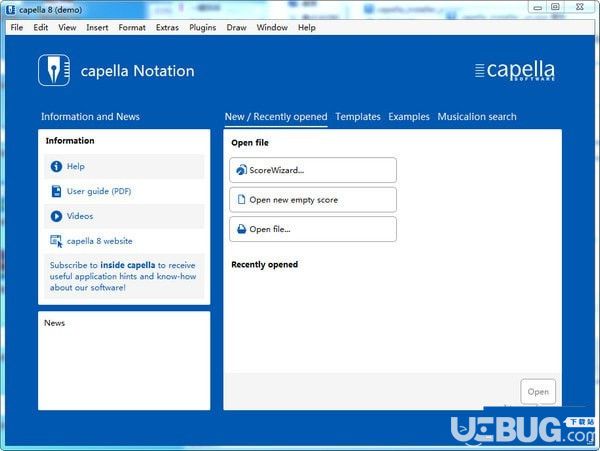Click the Open new empty score button
600x451 pixels.
[313, 200]
